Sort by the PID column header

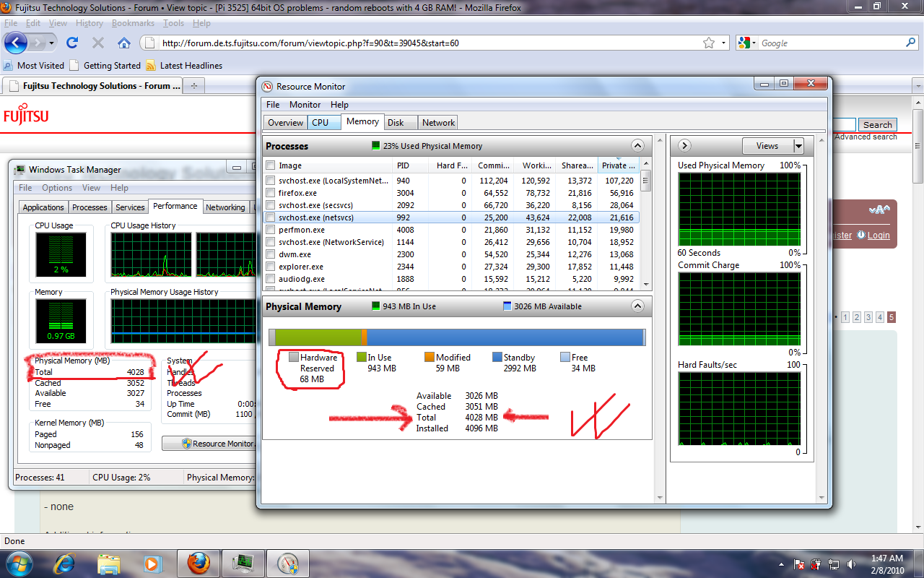coord(412,165)
